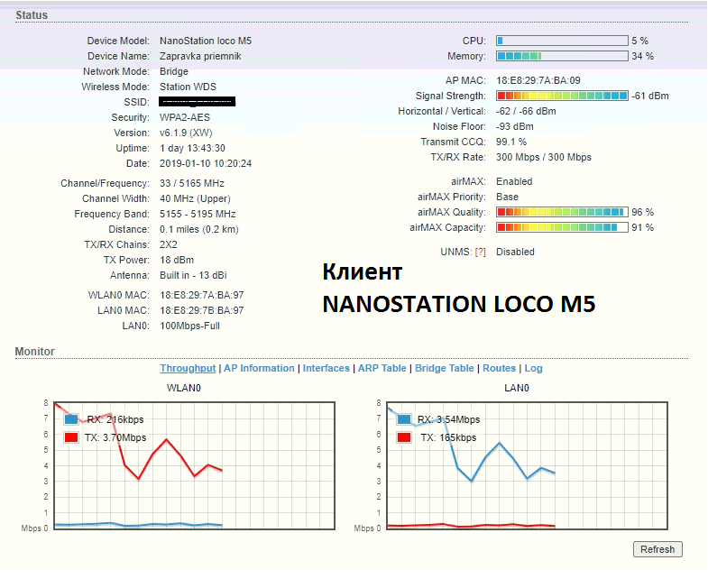The width and height of the screenshot is (708, 588).
Task: Click TX Power value '18 dBm'
Action: (177, 260)
